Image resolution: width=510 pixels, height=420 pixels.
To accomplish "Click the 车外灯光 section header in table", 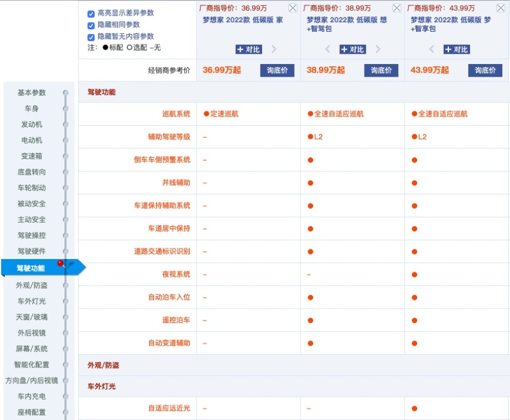I will click(102, 386).
